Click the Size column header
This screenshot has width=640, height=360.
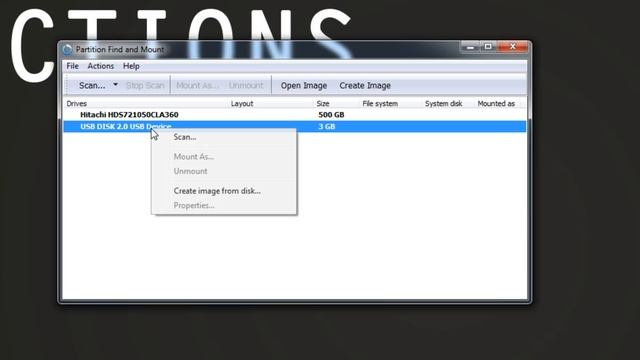pyautogui.click(x=323, y=104)
